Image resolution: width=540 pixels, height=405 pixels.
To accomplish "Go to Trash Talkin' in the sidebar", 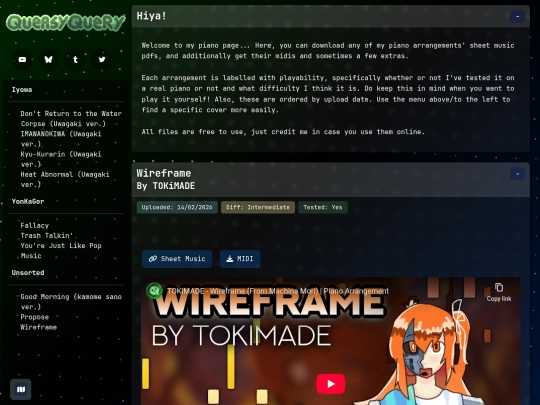I will click(x=46, y=236).
